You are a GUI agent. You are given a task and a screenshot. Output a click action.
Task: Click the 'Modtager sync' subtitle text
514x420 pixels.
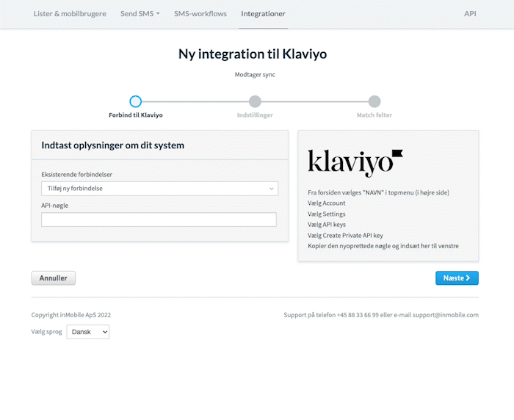(255, 75)
